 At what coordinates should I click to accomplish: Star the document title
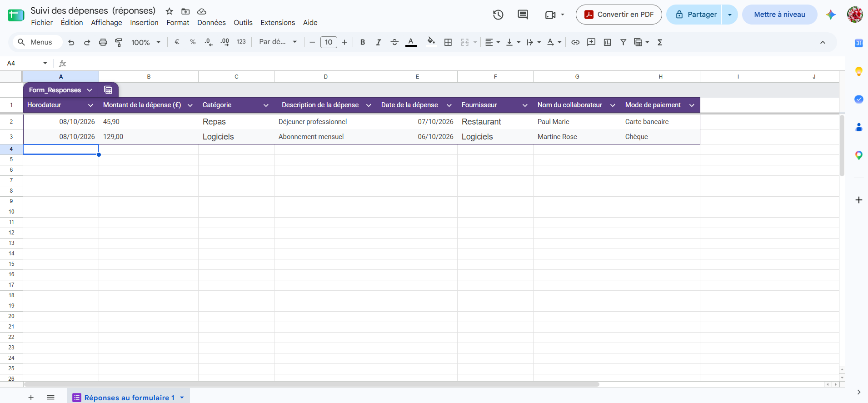tap(169, 11)
